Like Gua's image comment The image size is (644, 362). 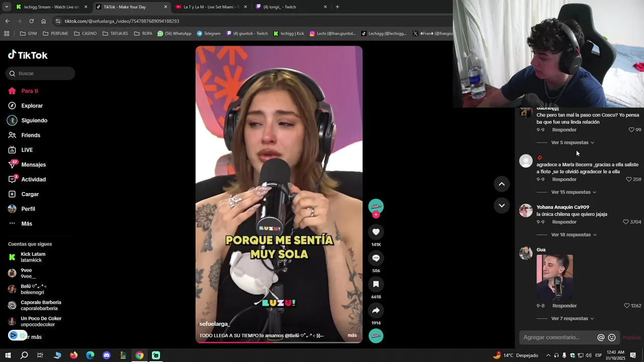[x=627, y=306]
